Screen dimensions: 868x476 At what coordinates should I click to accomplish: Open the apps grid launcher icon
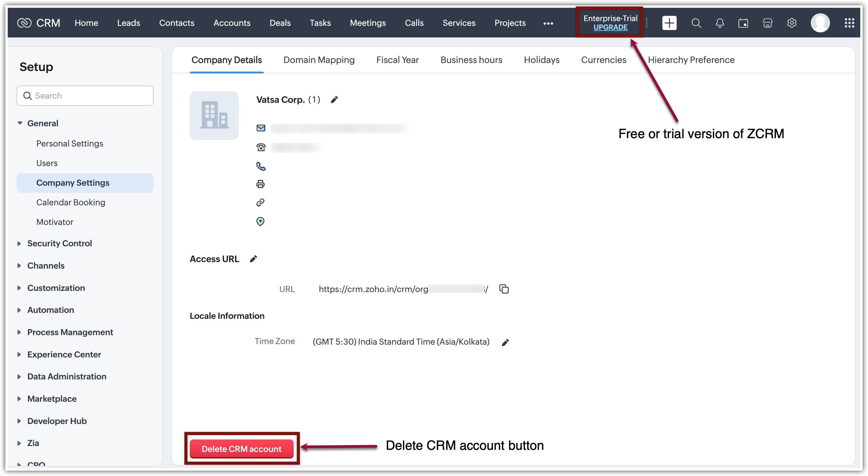click(849, 23)
